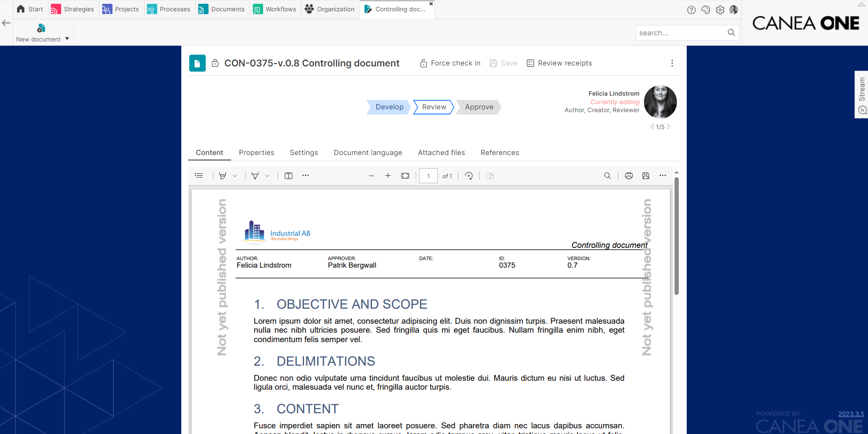Toggle the table of contents sidebar
Screen dimensions: 868x434
coord(199,176)
